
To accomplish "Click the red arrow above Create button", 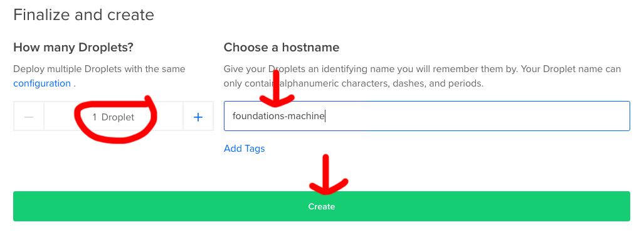I will (327, 174).
